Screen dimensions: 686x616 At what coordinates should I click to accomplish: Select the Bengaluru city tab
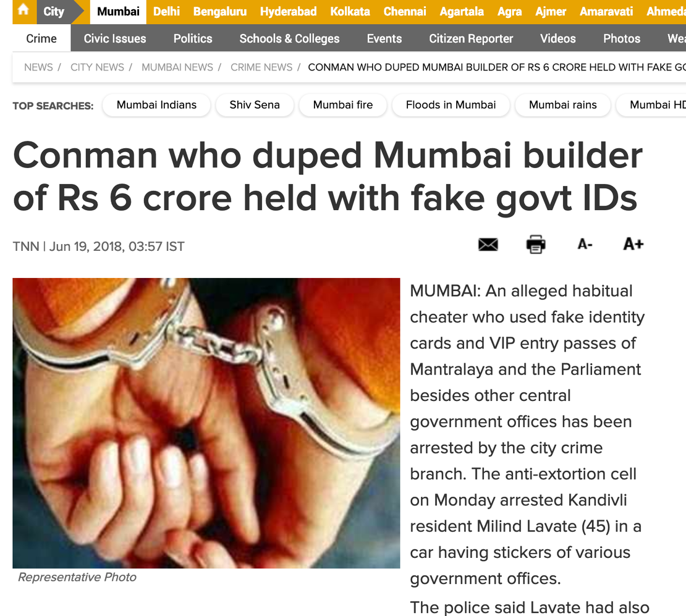pos(219,11)
